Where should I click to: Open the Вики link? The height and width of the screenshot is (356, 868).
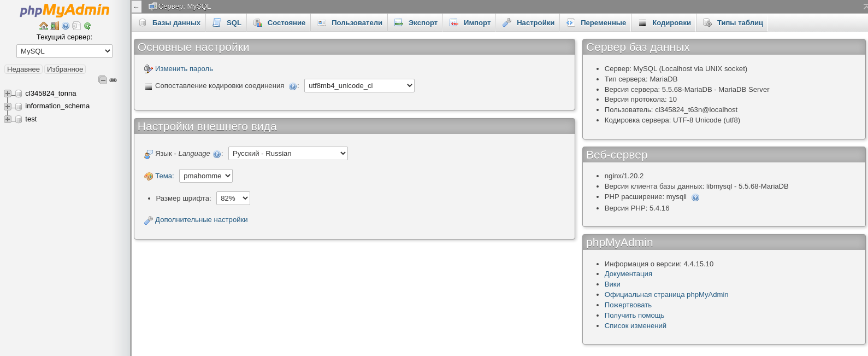pos(612,284)
